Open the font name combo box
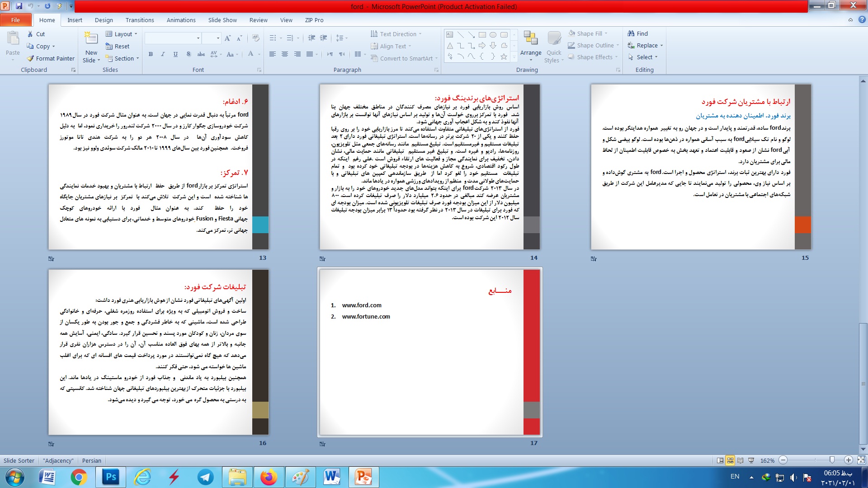 173,38
